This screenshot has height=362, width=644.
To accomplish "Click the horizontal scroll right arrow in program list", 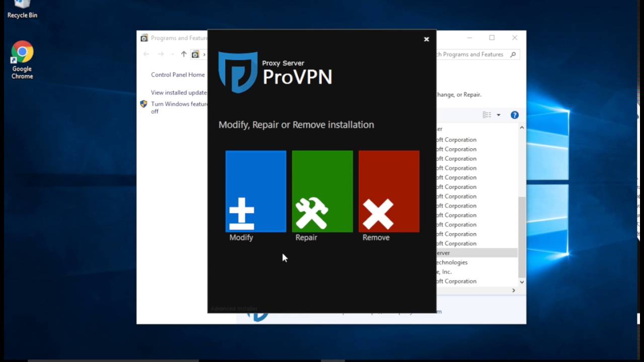I will [514, 291].
